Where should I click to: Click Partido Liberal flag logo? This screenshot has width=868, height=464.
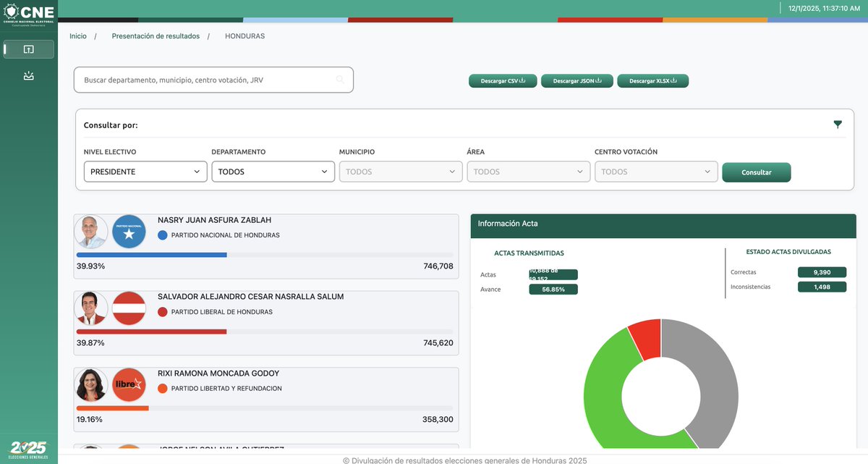coord(129,308)
